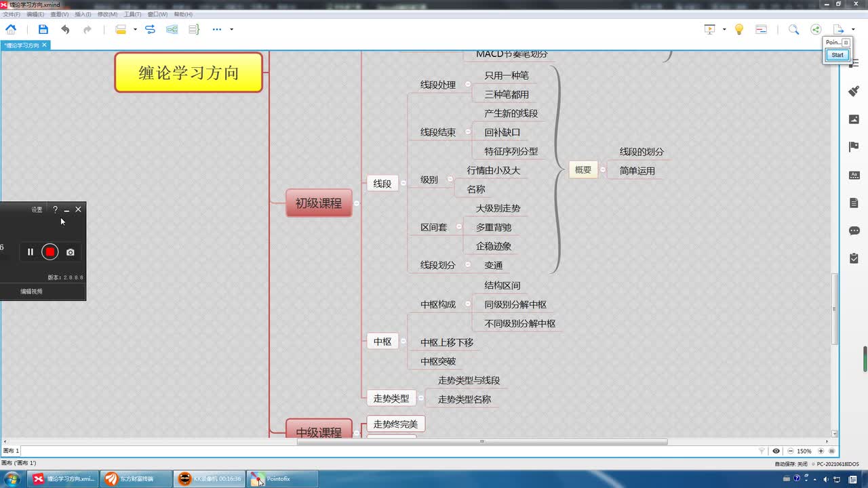Open the export dropdown arrow
Viewport: 868px width, 488px height.
[x=852, y=29]
